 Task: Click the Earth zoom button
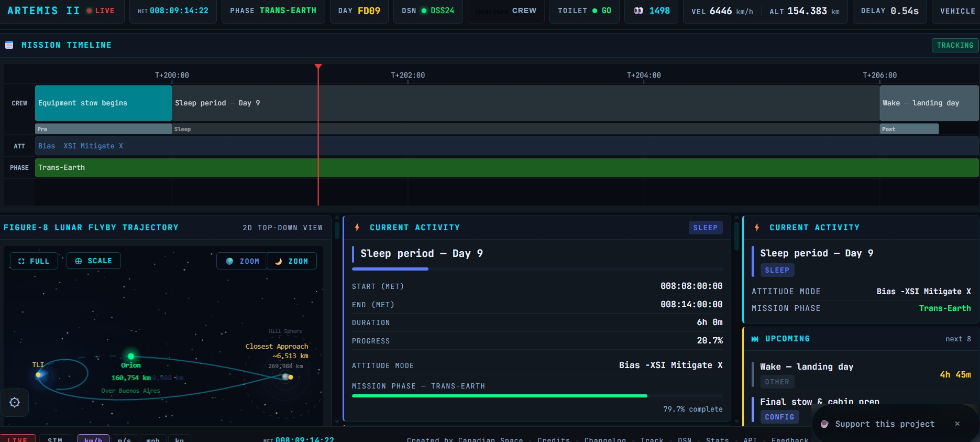click(243, 261)
